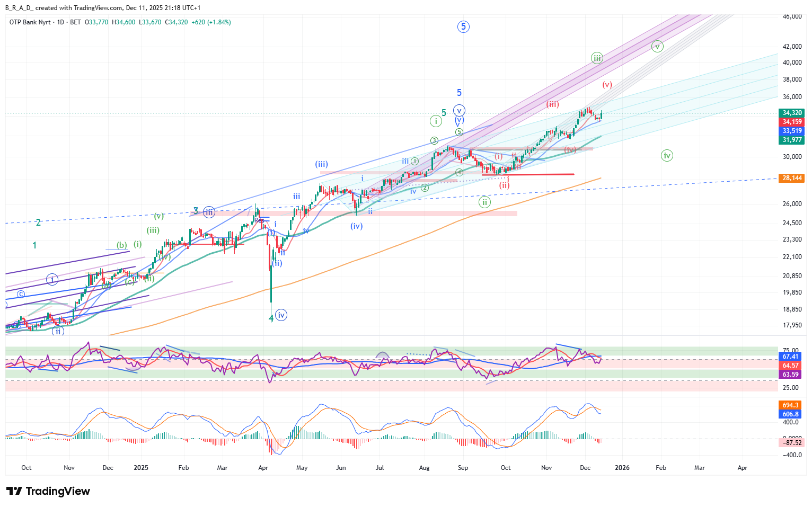Select the red (v) wave label
This screenshot has height=507, width=812.
point(607,85)
